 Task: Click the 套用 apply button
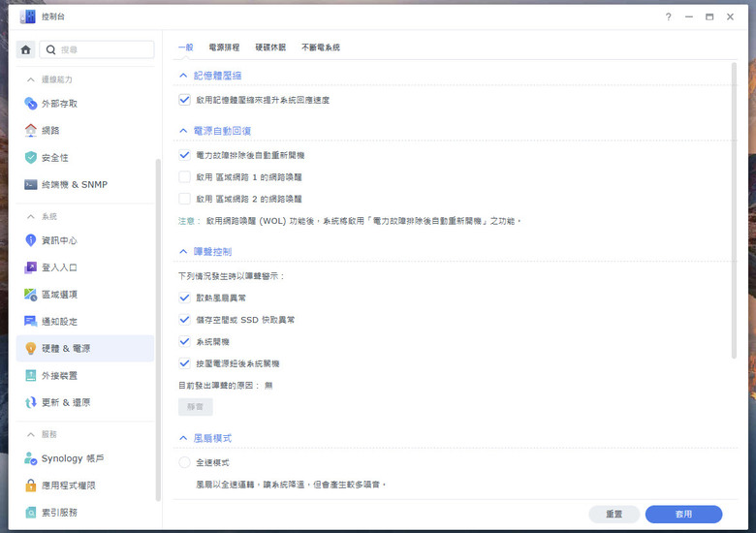click(x=683, y=515)
